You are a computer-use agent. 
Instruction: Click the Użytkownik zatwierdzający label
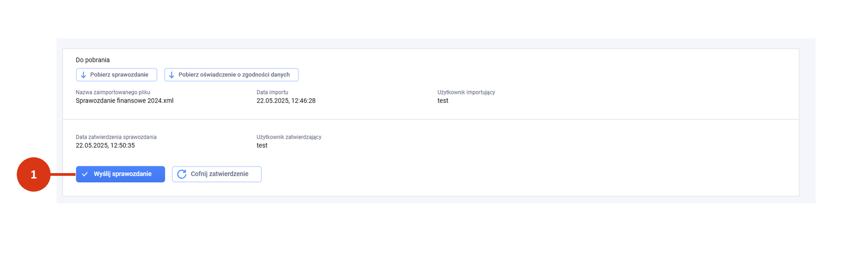[289, 137]
